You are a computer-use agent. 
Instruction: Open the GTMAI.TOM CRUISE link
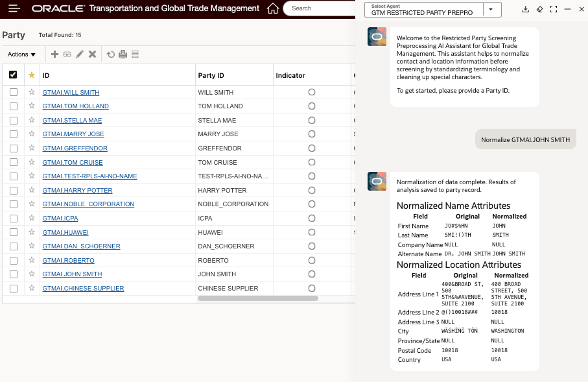(x=73, y=163)
